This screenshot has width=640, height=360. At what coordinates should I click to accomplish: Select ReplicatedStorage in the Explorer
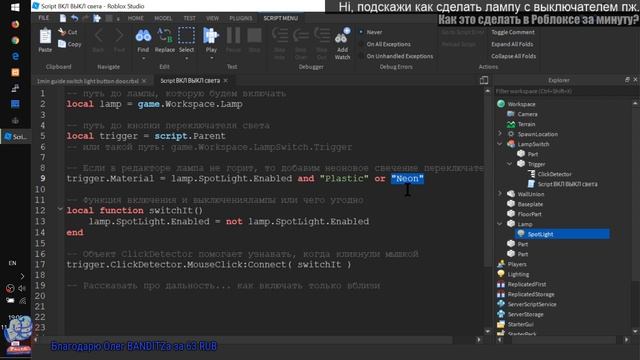click(x=531, y=294)
